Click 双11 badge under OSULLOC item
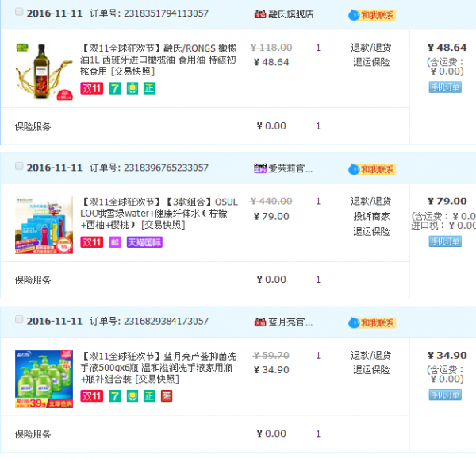 92,242
